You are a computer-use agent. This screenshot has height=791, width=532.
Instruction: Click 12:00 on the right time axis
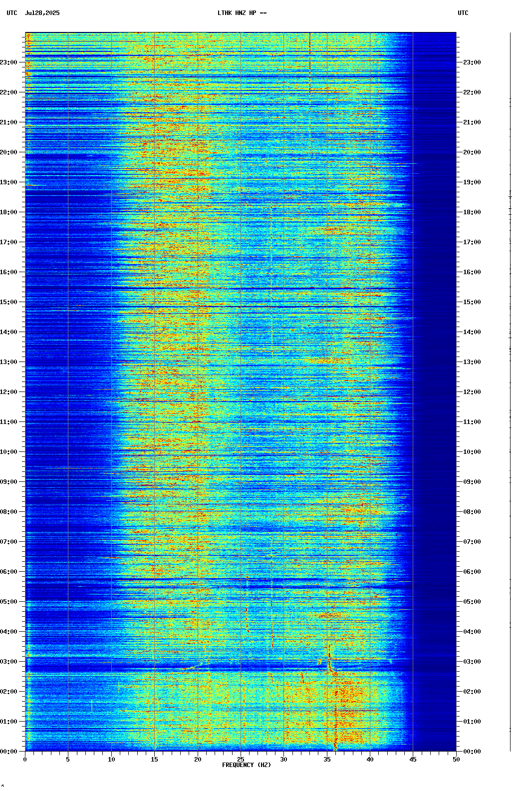pyautogui.click(x=472, y=392)
